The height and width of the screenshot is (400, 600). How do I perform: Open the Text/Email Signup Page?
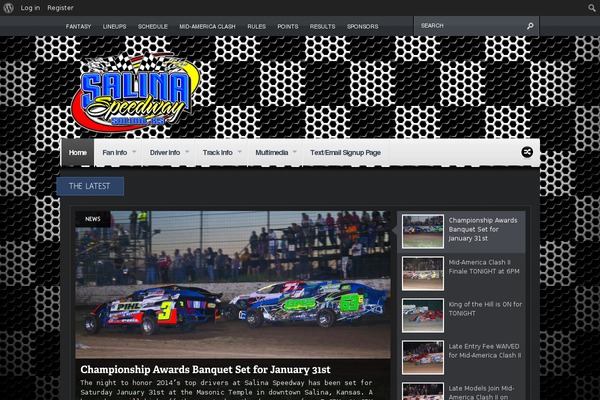coord(345,152)
